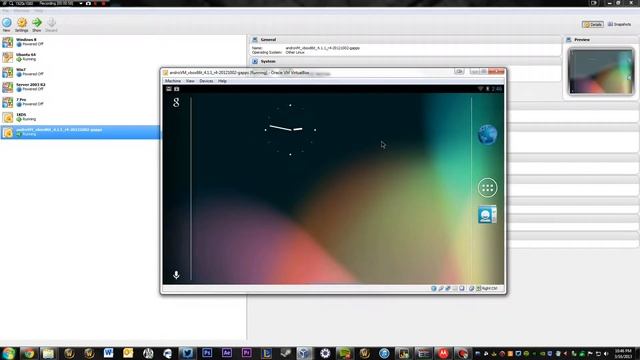Click the Windows Start orb
Image resolution: width=640 pixels, height=360 pixels.
8,353
